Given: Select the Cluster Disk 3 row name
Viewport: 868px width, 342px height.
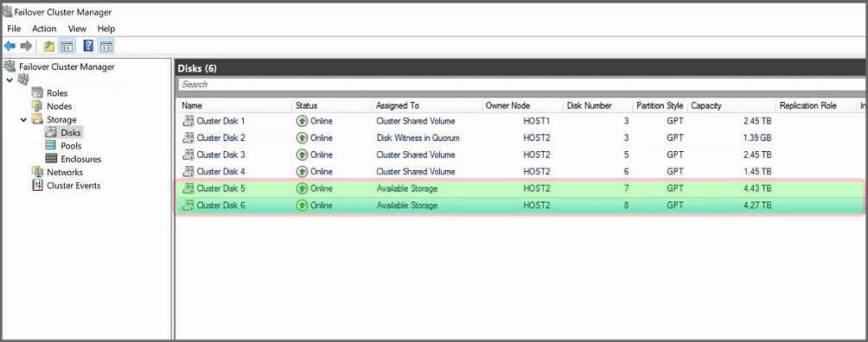Looking at the screenshot, I should (220, 155).
